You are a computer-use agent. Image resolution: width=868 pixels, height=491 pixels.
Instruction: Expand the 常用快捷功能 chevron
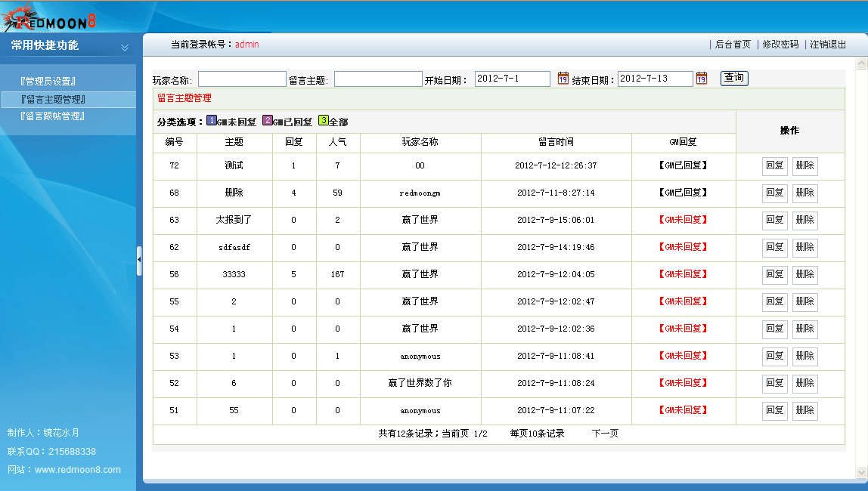(x=125, y=48)
